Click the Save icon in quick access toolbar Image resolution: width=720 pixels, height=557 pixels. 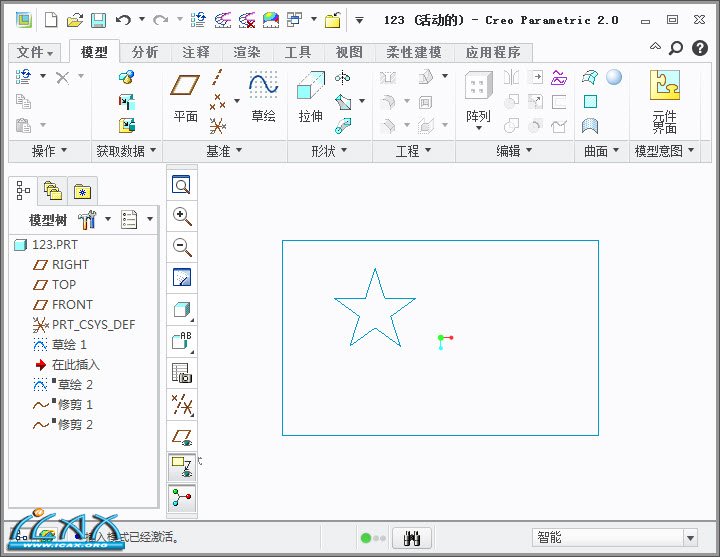(x=98, y=19)
